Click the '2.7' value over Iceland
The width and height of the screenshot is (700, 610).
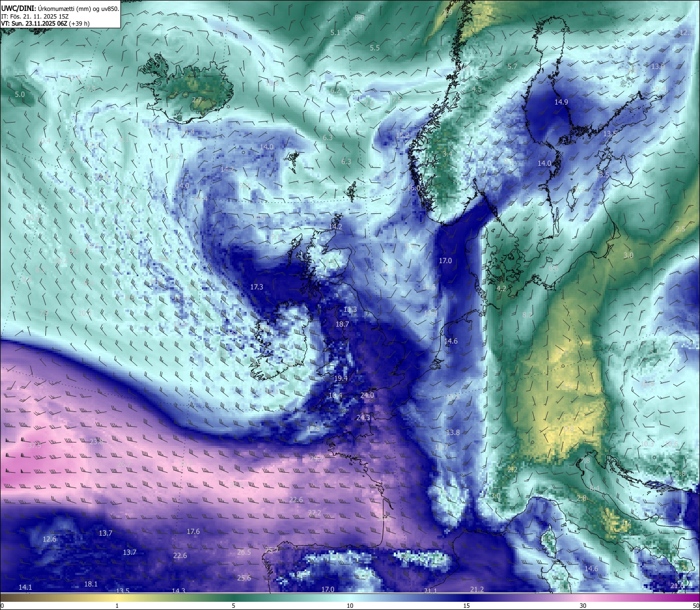[x=197, y=100]
